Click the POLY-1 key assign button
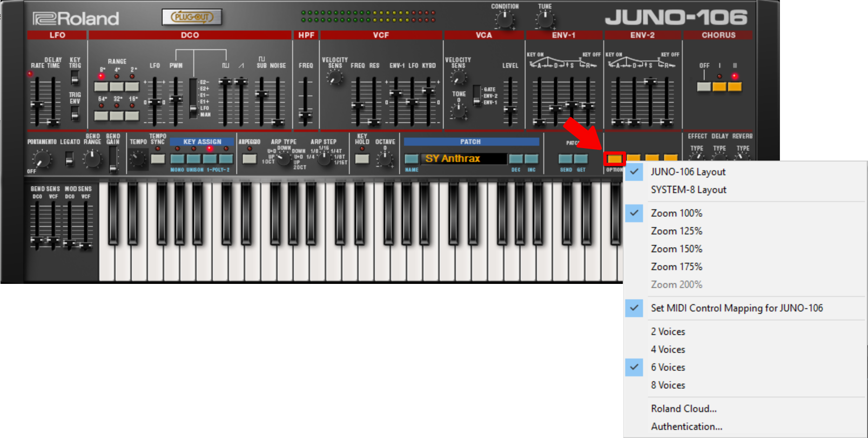The image size is (868, 438). click(x=210, y=158)
